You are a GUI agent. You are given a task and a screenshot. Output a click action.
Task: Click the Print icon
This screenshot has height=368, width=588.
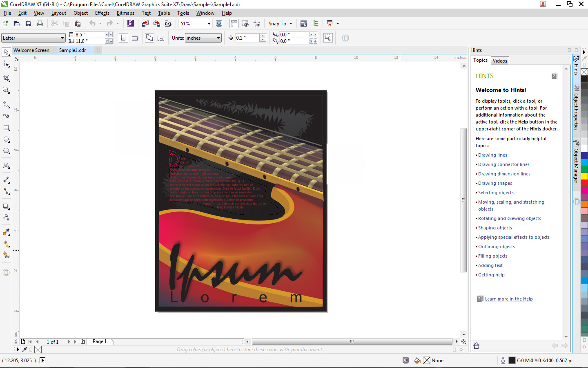(x=40, y=24)
